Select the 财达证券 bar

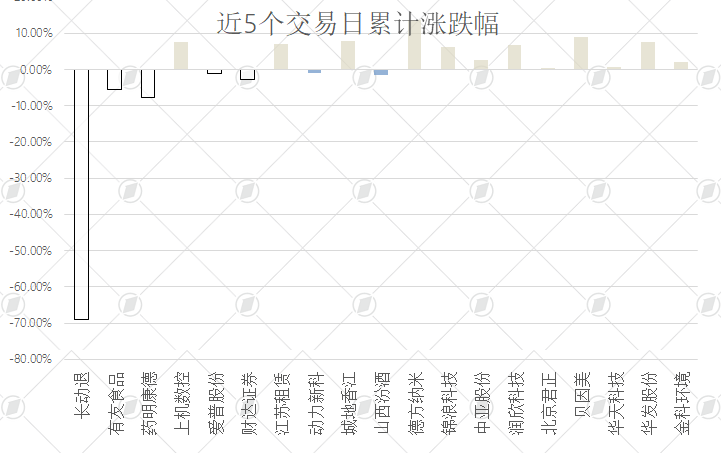pos(247,75)
